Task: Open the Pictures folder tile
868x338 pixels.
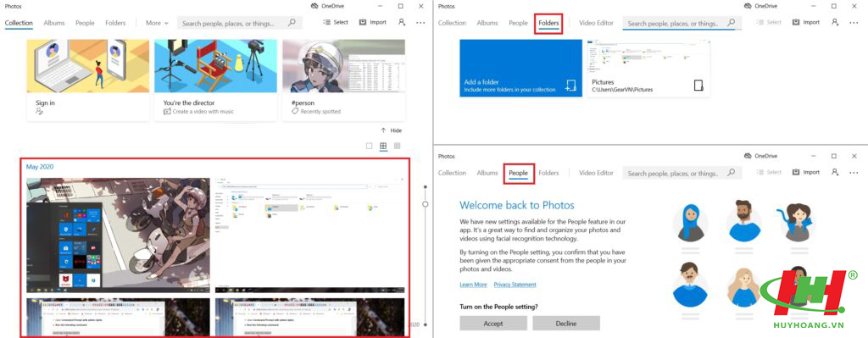Action: tap(648, 68)
